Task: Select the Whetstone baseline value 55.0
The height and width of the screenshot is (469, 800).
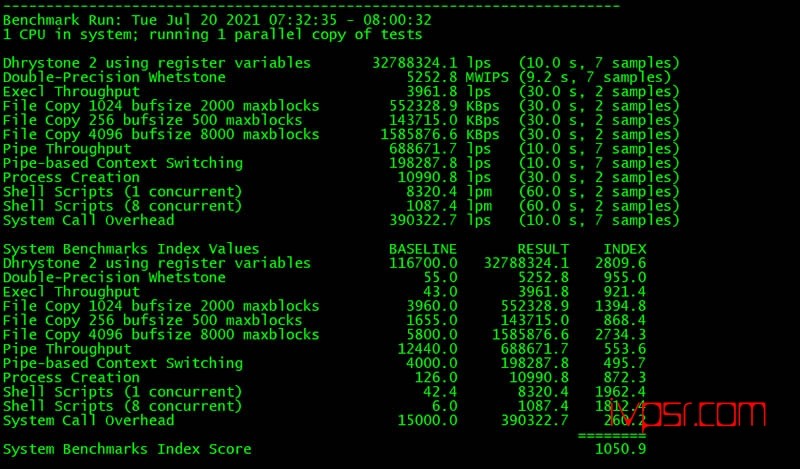Action: (x=441, y=278)
